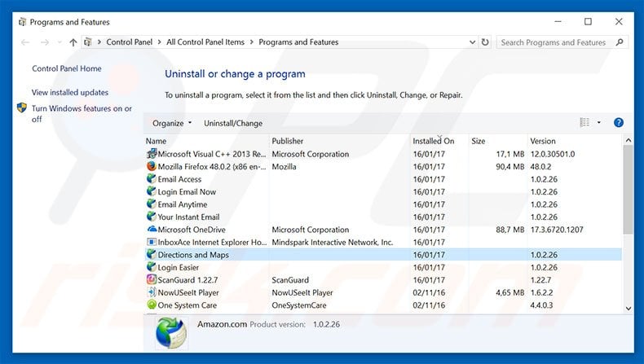Expand the view options dropdown arrow
Viewport: 644px width, 364px height.
tap(599, 122)
